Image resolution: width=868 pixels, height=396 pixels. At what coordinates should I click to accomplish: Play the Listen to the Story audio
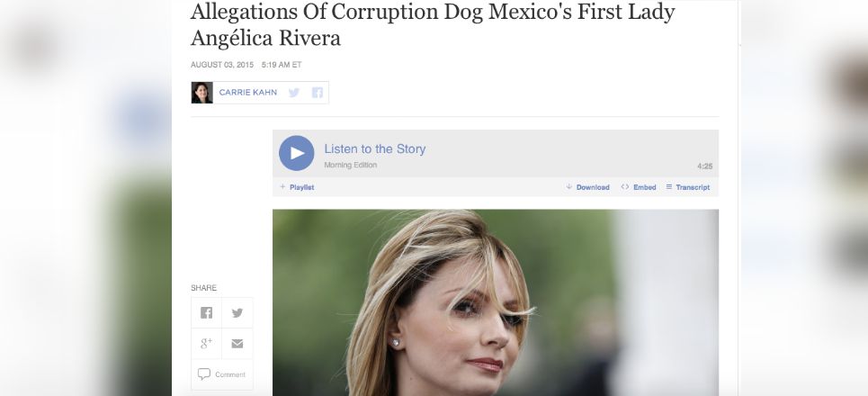click(x=296, y=153)
